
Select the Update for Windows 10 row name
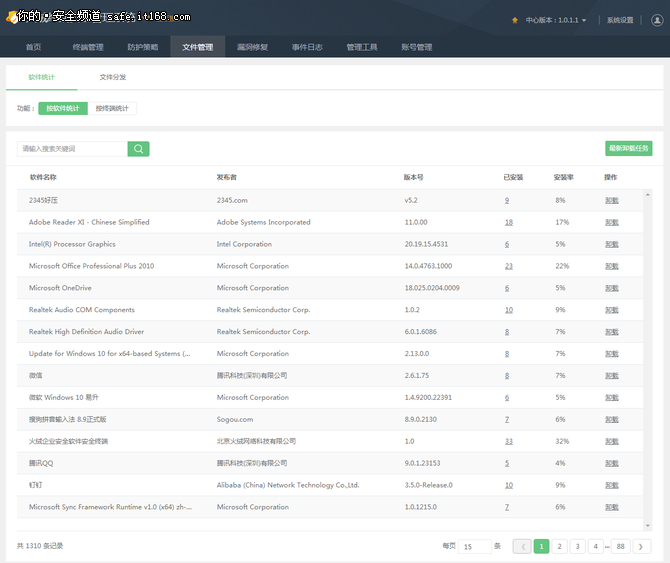click(x=109, y=353)
